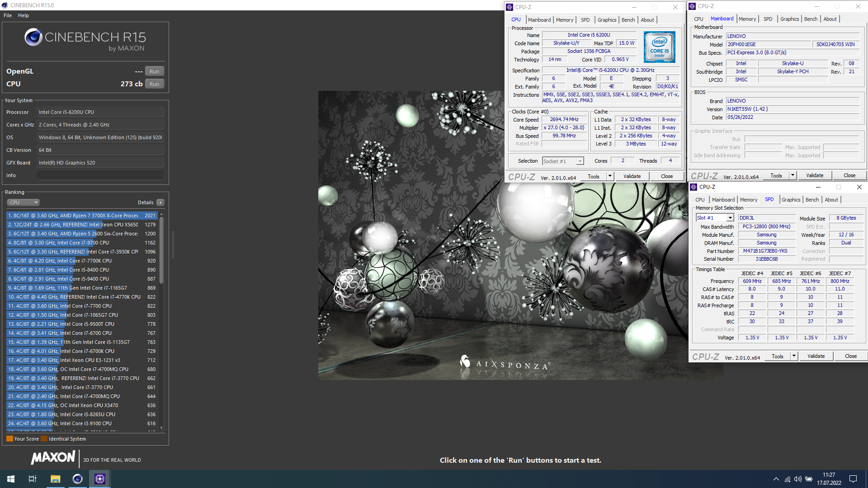Image resolution: width=868 pixels, height=488 pixels.
Task: Expand Tools dropdown arrow in CPU window
Action: pos(610,176)
